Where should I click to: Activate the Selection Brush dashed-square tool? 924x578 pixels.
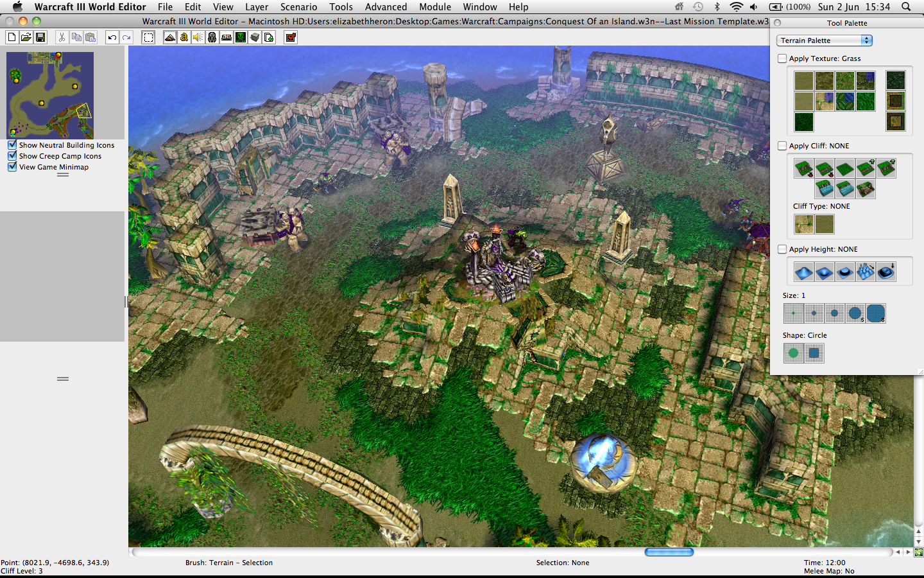[x=148, y=37]
